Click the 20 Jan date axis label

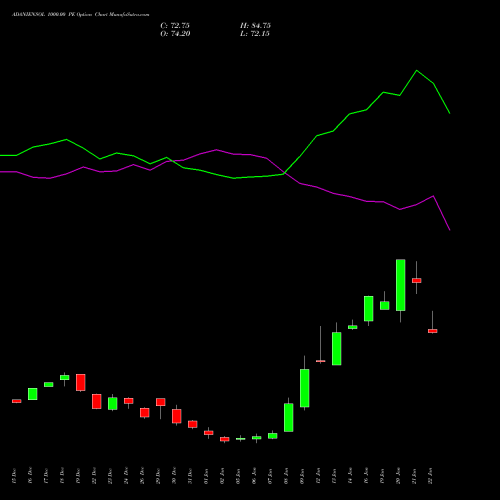[x=398, y=476]
